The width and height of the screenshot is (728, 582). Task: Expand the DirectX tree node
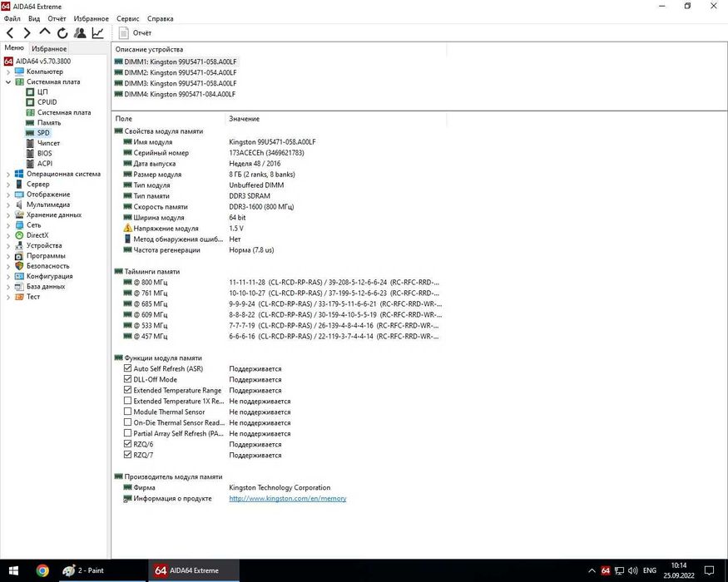pyautogui.click(x=7, y=235)
